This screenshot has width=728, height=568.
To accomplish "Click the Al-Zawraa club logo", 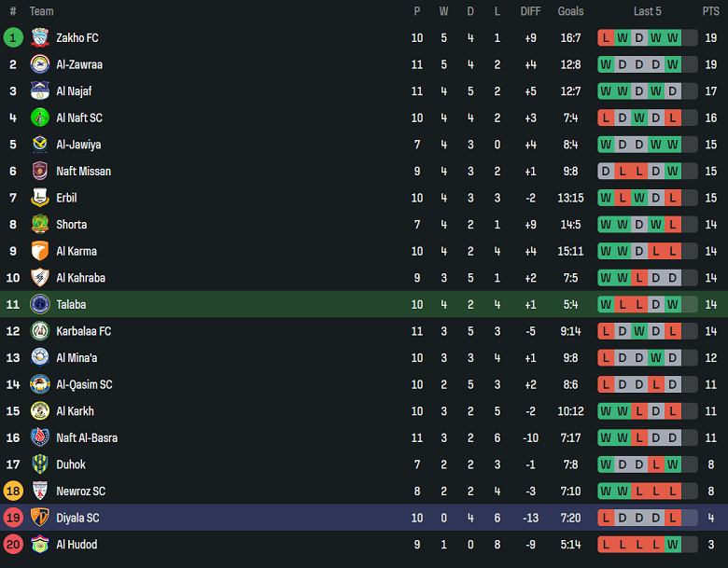I will point(39,64).
